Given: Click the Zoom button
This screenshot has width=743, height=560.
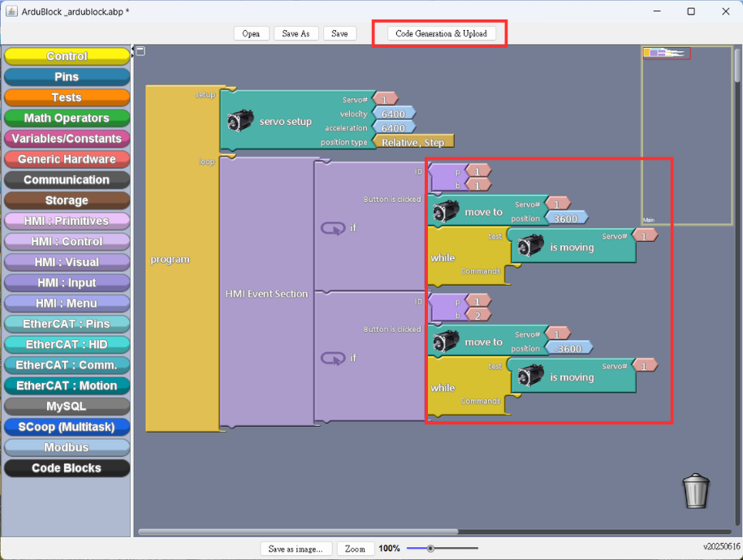Looking at the screenshot, I should (356, 549).
